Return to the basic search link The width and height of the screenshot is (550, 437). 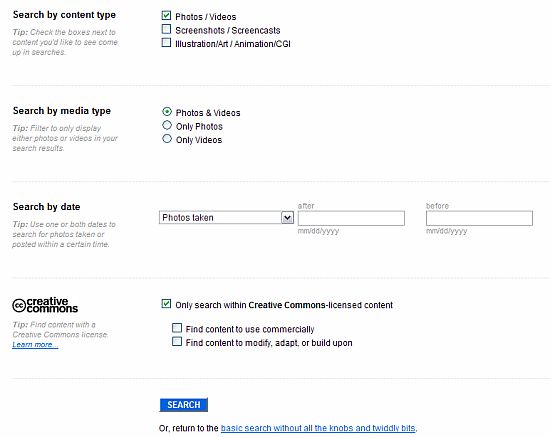(318, 428)
